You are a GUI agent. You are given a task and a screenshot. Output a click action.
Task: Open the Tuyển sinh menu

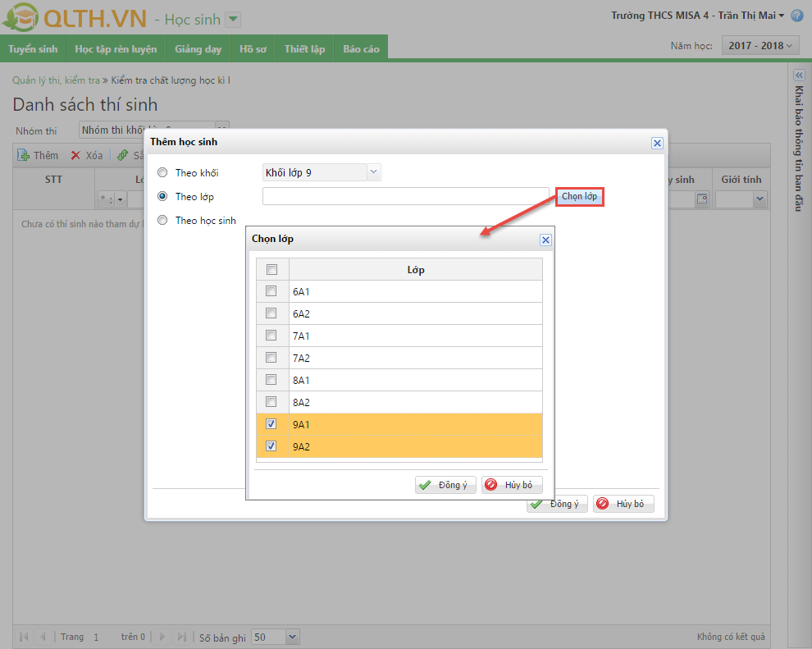click(x=33, y=49)
